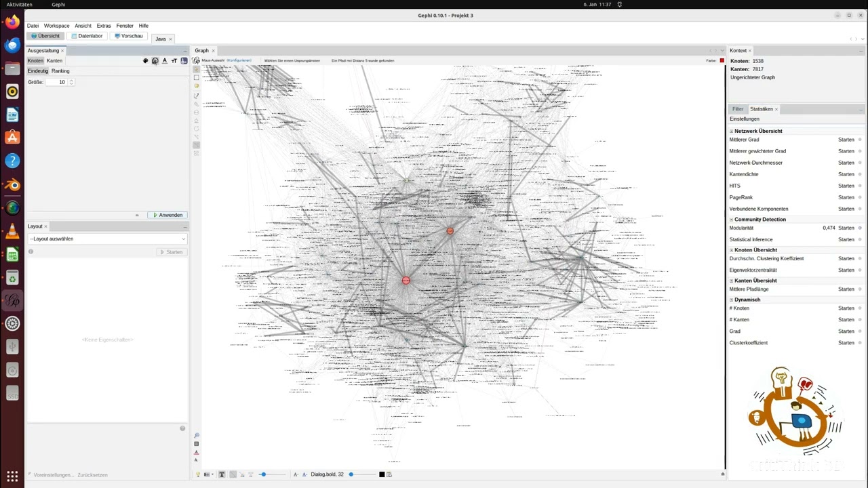
Task: Toggle show edges button in bottom toolbar
Action: pos(233,474)
